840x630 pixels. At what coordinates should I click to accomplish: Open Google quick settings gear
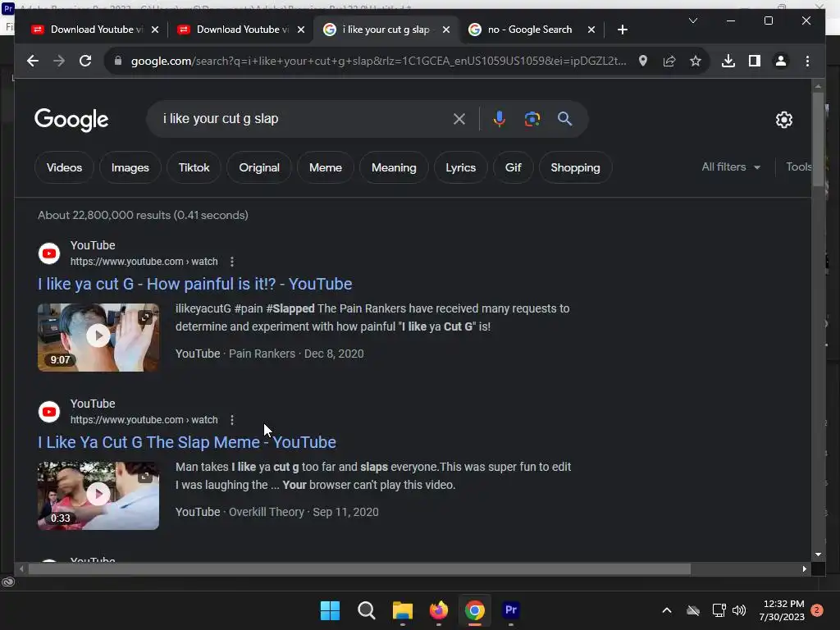[783, 120]
